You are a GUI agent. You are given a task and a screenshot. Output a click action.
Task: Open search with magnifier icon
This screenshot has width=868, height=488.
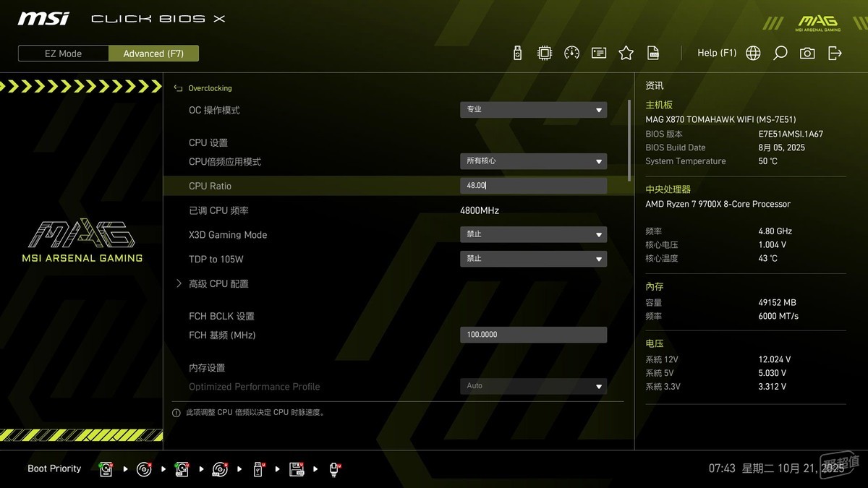click(x=780, y=53)
